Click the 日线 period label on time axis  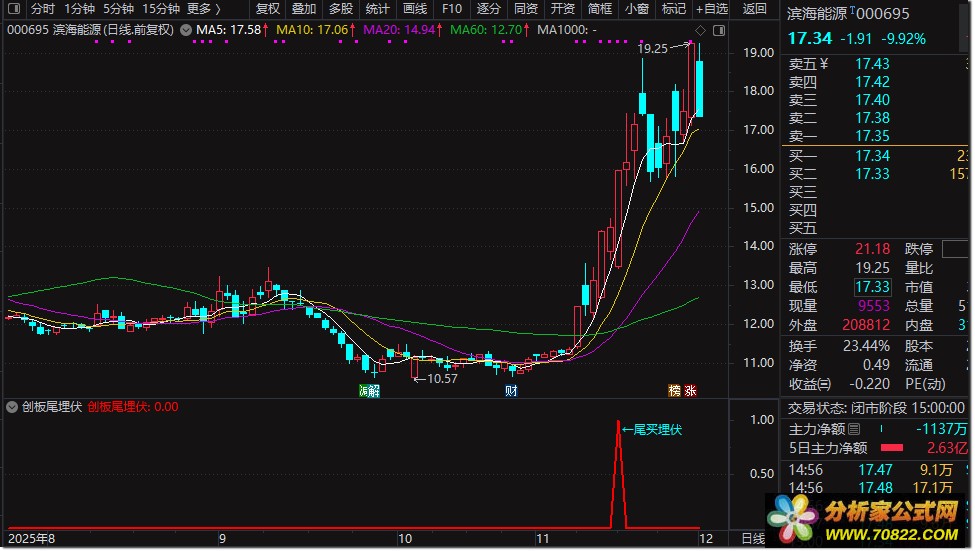click(753, 539)
